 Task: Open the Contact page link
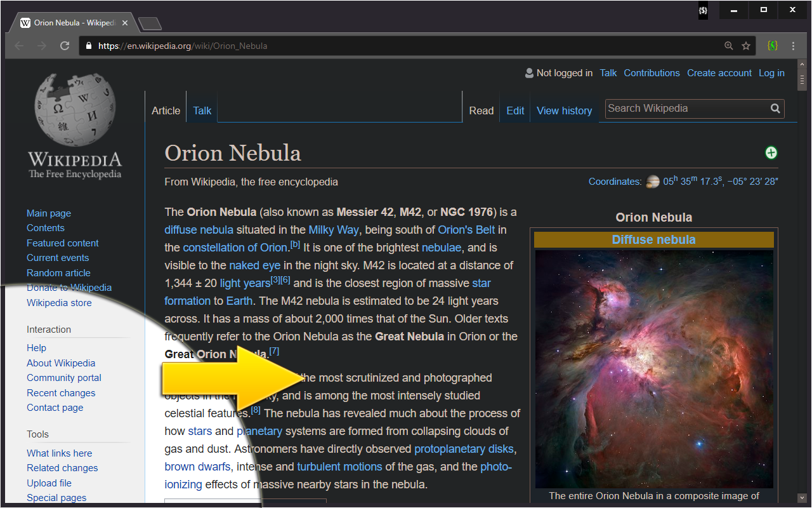55,408
